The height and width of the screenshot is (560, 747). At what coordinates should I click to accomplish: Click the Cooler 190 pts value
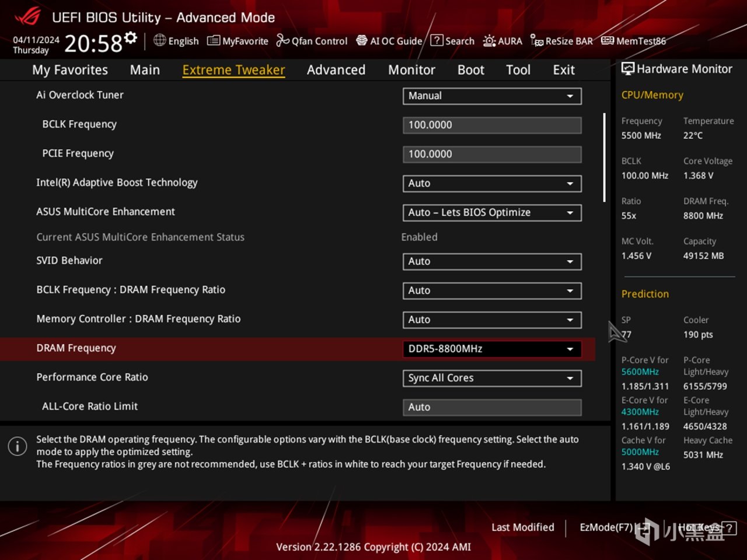tap(698, 335)
